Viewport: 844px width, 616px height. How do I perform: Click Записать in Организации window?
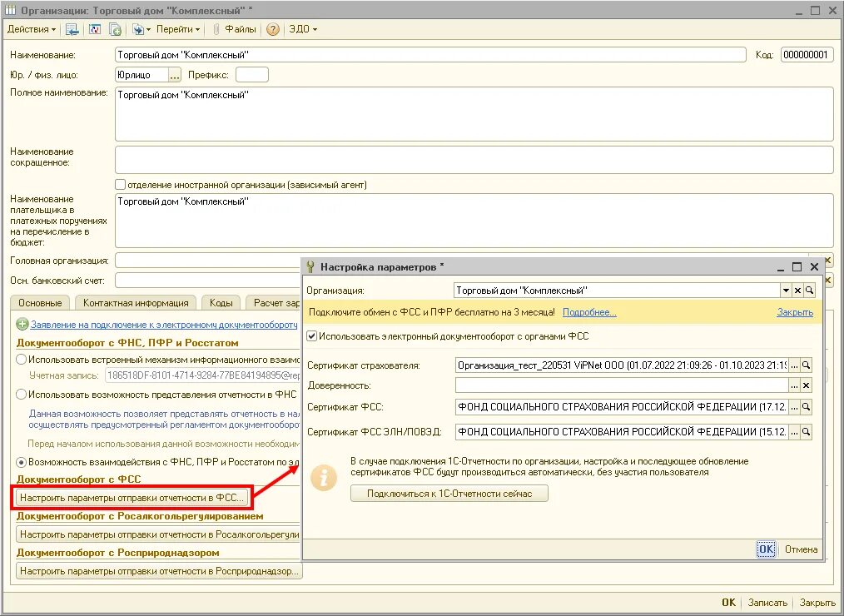click(x=767, y=603)
